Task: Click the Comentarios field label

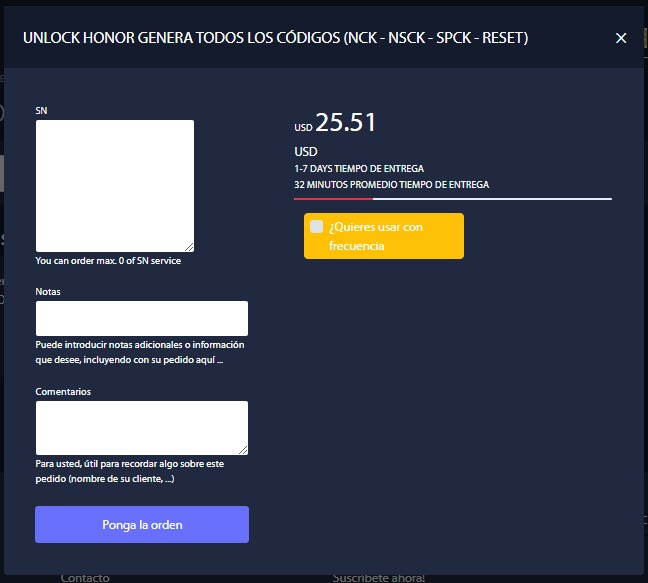Action: [63, 392]
